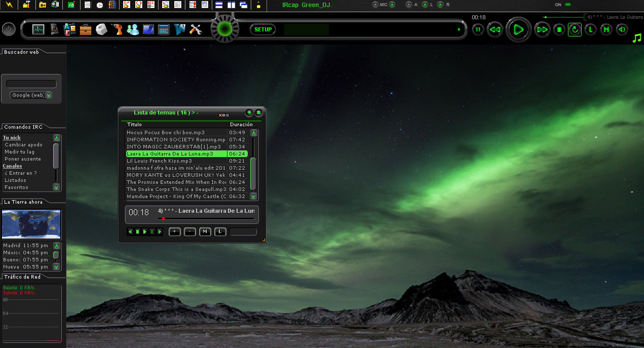Click the lightning bolt connect icon

point(9,5)
